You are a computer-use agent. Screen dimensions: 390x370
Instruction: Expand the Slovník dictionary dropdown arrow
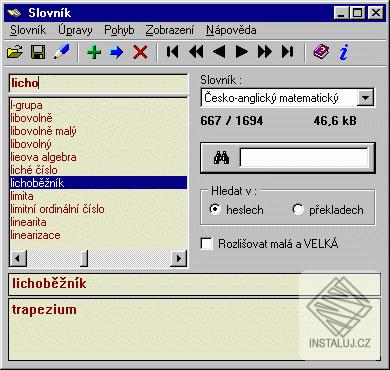(x=365, y=98)
